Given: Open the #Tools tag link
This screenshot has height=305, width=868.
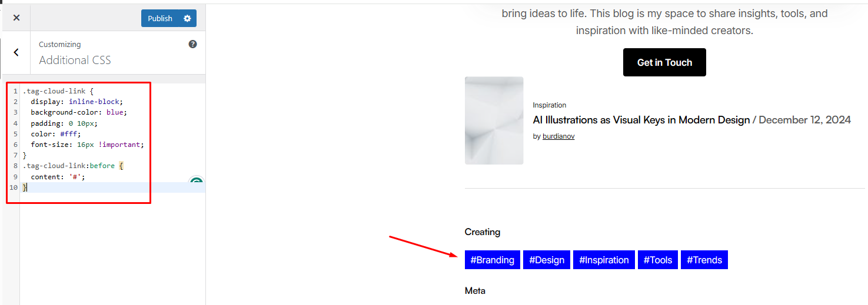Looking at the screenshot, I should 658,260.
